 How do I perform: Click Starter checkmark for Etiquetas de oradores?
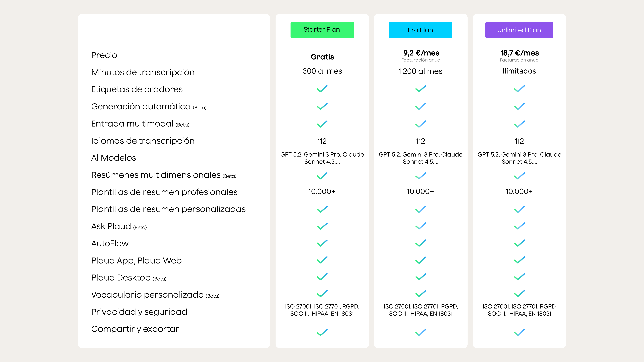[322, 89]
